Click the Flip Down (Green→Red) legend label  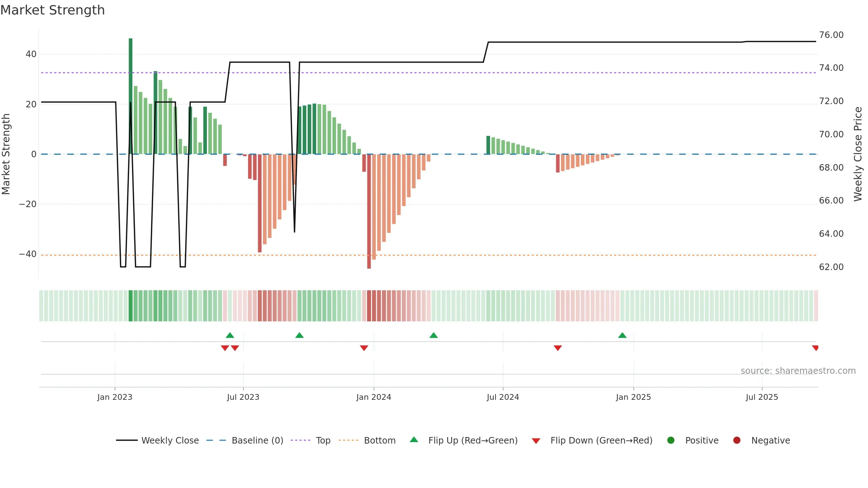tap(601, 440)
